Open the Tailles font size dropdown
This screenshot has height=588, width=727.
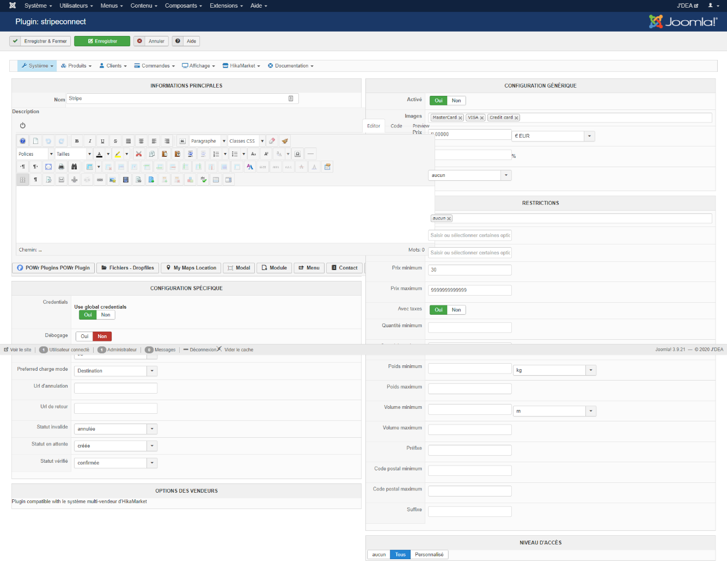(74, 154)
